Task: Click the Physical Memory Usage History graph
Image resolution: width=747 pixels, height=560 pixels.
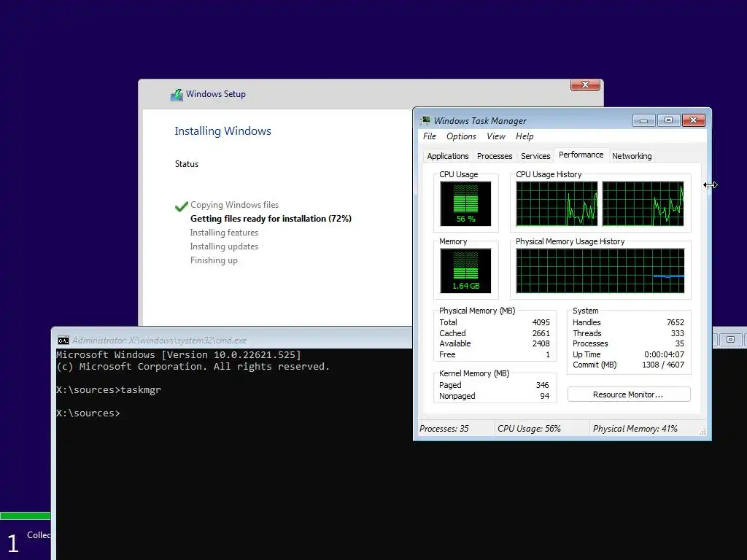Action: click(x=600, y=271)
